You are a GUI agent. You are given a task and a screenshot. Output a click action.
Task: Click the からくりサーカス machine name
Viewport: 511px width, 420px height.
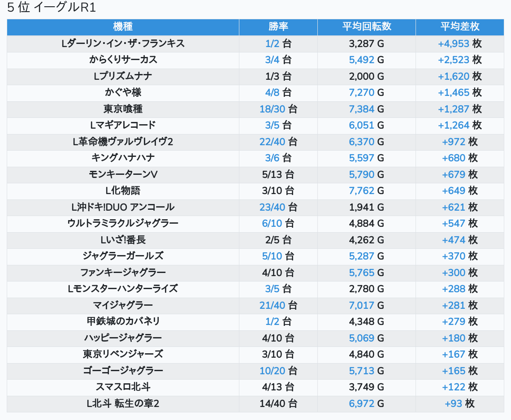[x=123, y=60]
